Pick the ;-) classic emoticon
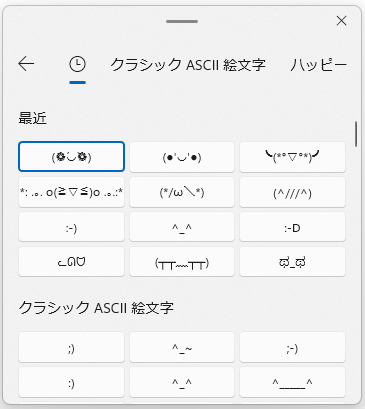 (x=292, y=347)
